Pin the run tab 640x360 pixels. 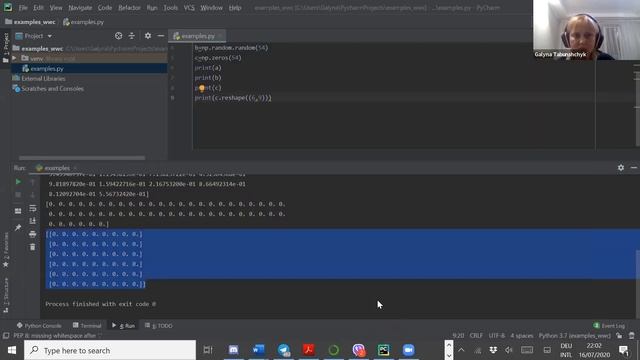[x=18, y=227]
